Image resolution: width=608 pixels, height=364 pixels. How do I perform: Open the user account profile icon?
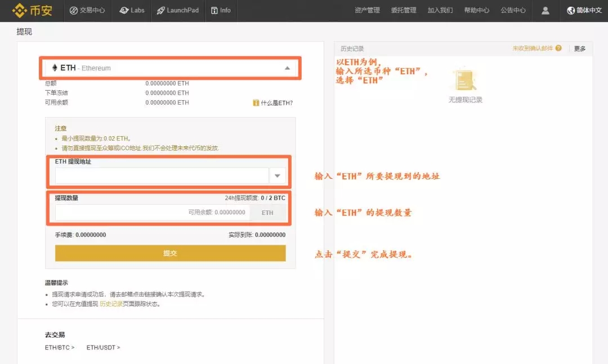coord(545,11)
